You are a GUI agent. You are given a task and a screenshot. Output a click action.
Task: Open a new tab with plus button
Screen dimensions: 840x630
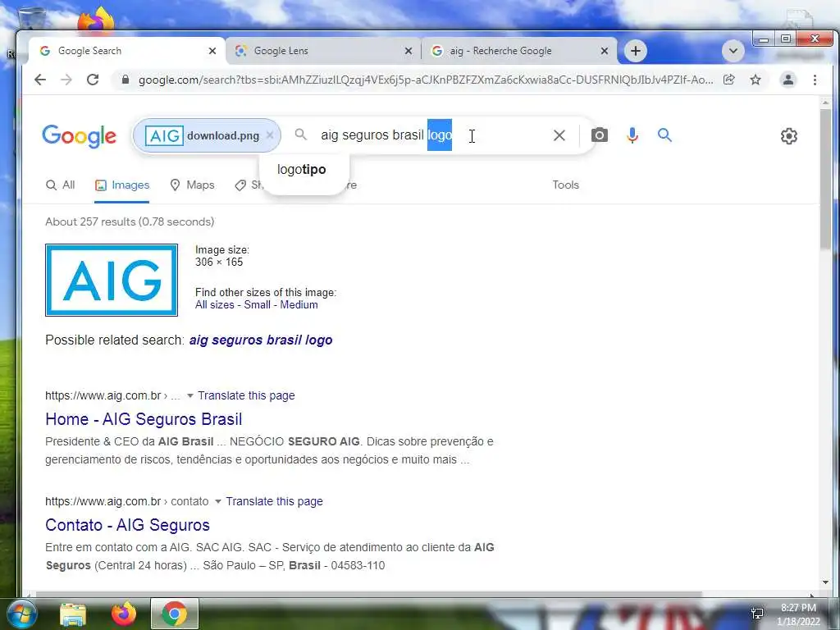point(636,51)
